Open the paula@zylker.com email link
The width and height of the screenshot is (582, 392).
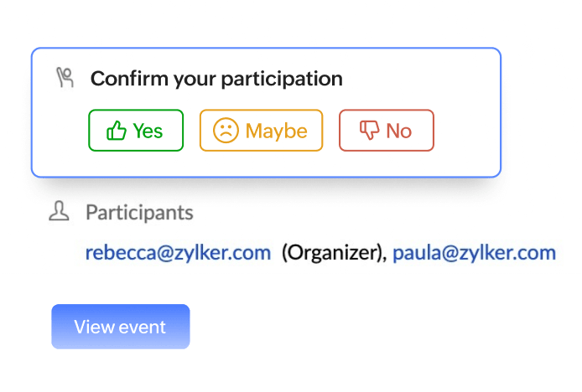(474, 252)
